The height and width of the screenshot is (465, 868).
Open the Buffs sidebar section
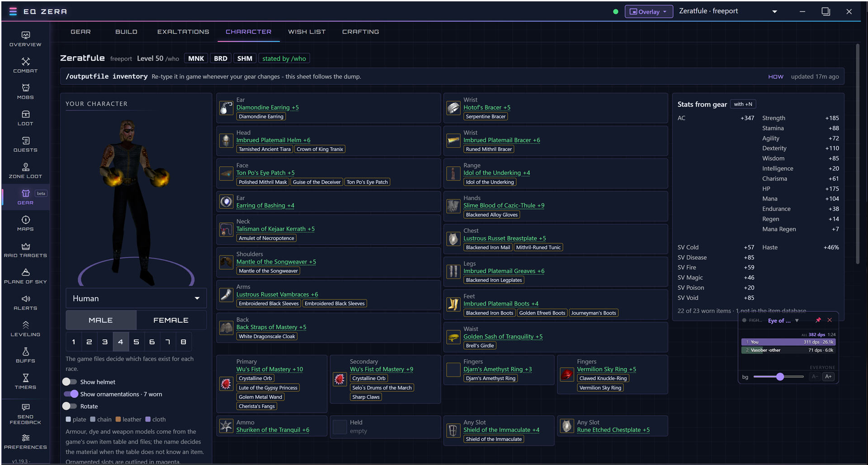coord(25,356)
